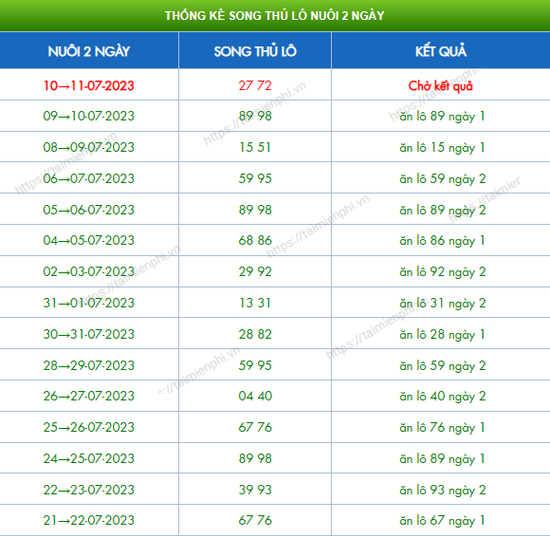
Task: Select the table title THỐNG KÊ SONG THỦ LÔ
Action: coord(275,15)
